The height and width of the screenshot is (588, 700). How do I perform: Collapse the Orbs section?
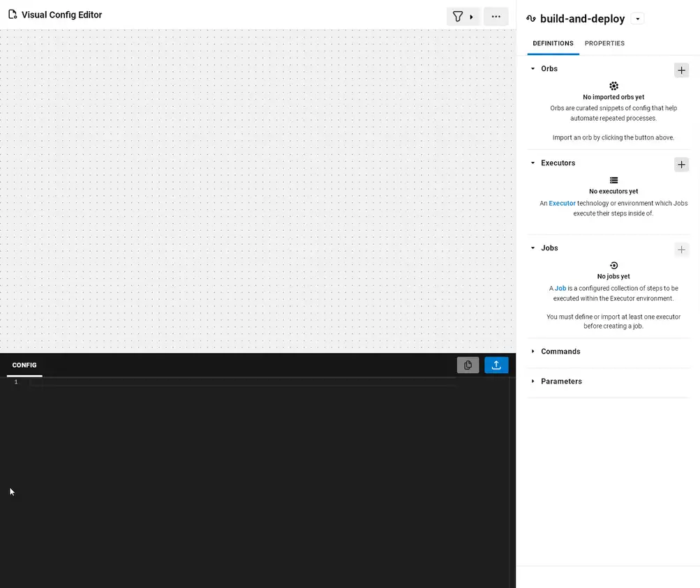[533, 68]
